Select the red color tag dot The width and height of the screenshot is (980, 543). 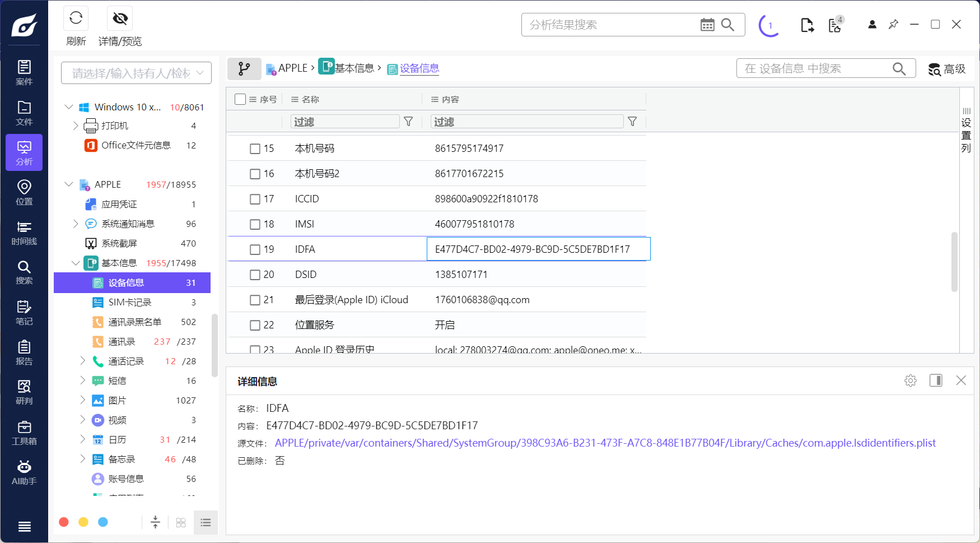click(64, 522)
